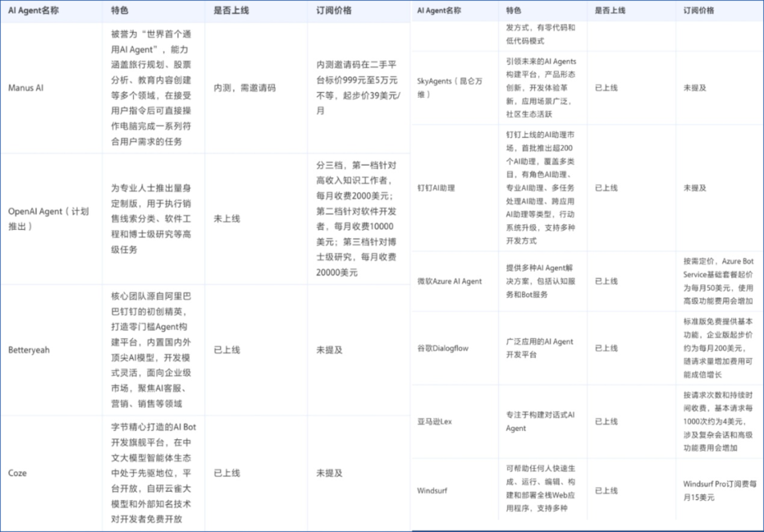Click 未提及 price in 钉钉AI助理 row
The width and height of the screenshot is (764, 532).
pos(695,188)
